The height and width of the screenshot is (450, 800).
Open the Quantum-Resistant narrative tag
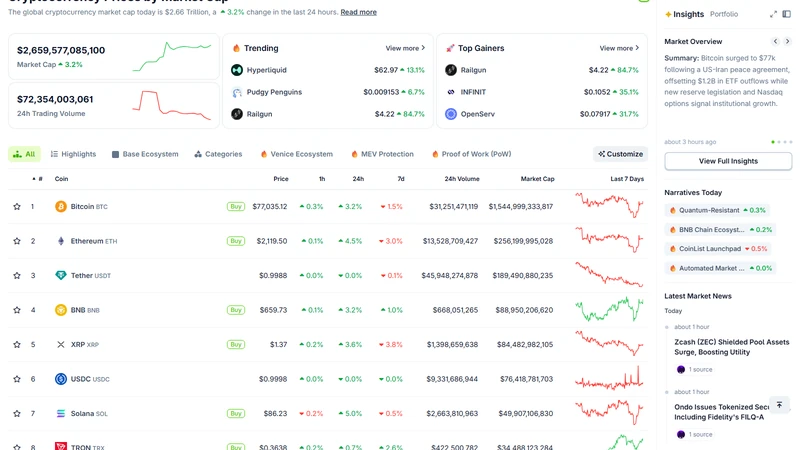(717, 210)
